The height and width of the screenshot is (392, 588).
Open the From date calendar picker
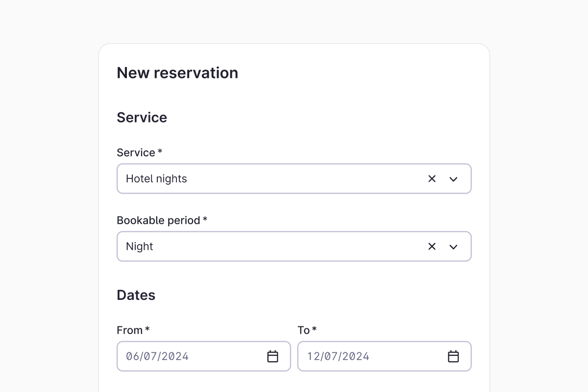272,356
